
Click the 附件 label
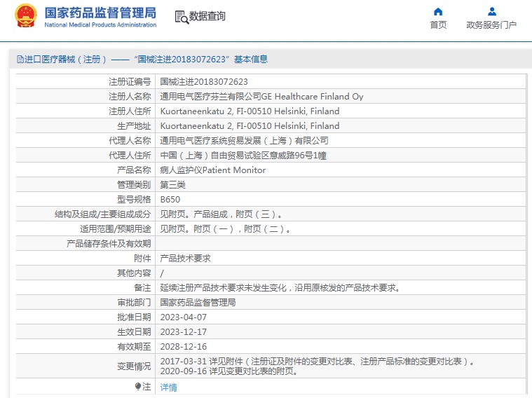tap(142, 259)
